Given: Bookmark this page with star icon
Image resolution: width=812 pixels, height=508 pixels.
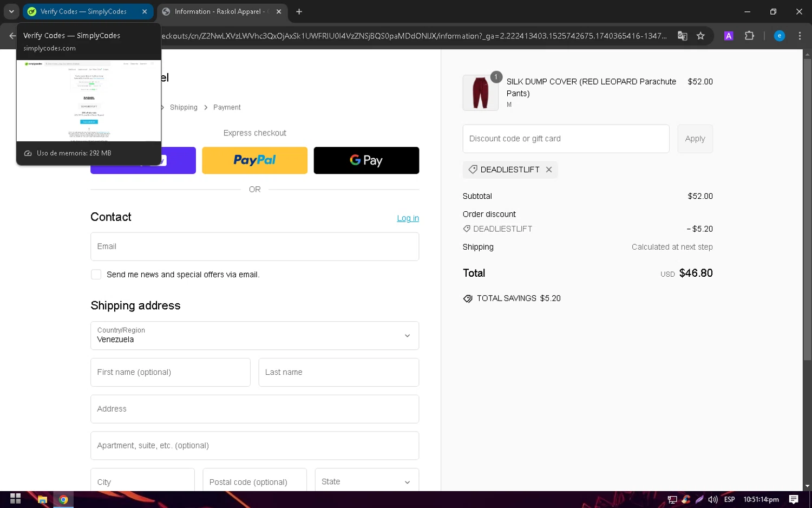Looking at the screenshot, I should (x=700, y=36).
